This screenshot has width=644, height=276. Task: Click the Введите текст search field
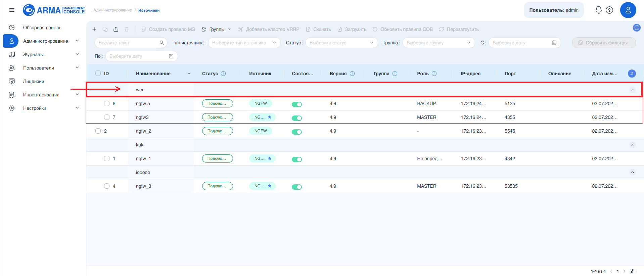pyautogui.click(x=131, y=43)
